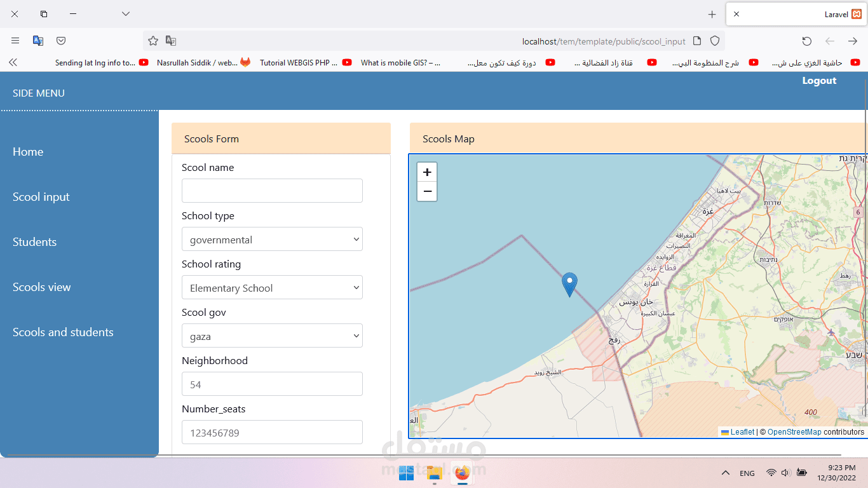The image size is (868, 488).
Task: Go to Home in side menu
Action: point(28,152)
